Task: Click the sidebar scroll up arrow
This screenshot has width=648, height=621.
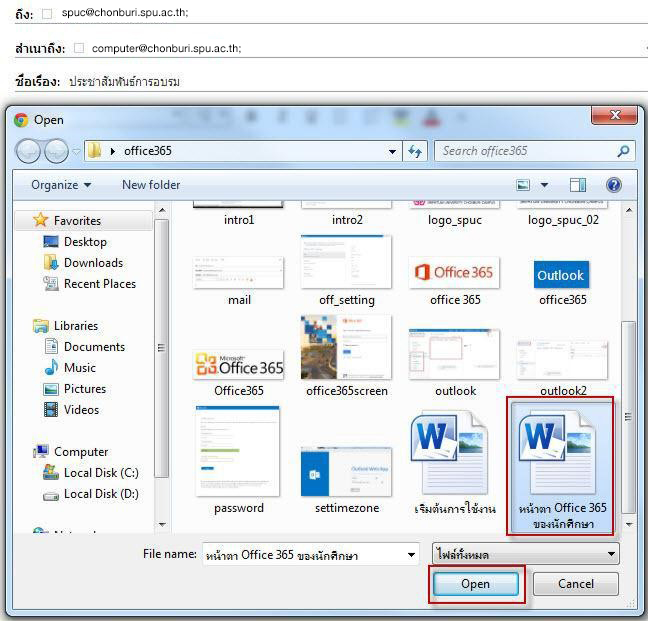Action: (162, 210)
